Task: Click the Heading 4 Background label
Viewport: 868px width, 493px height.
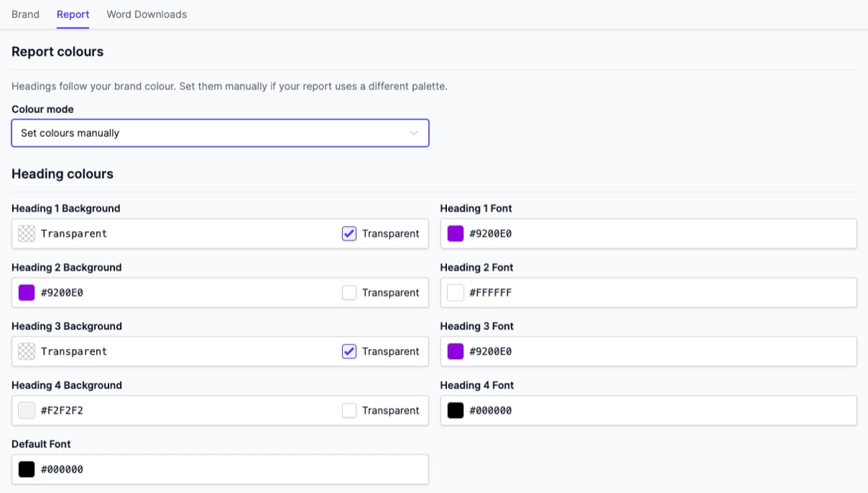Action: point(67,385)
